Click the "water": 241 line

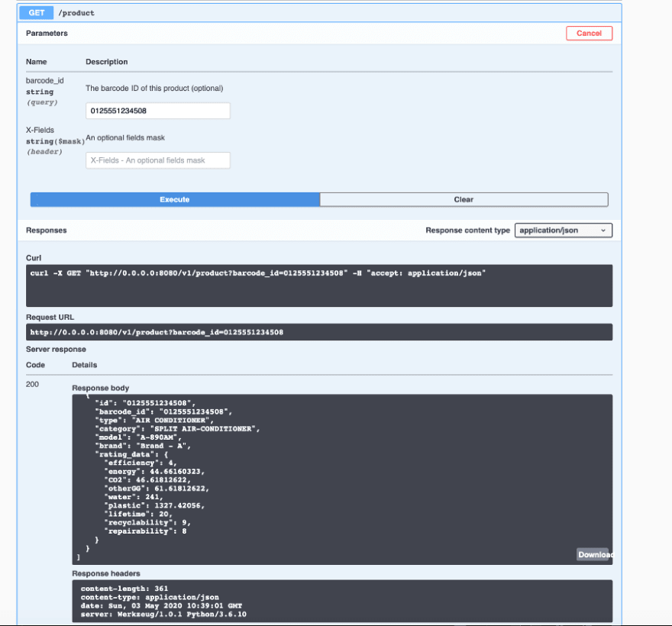134,497
